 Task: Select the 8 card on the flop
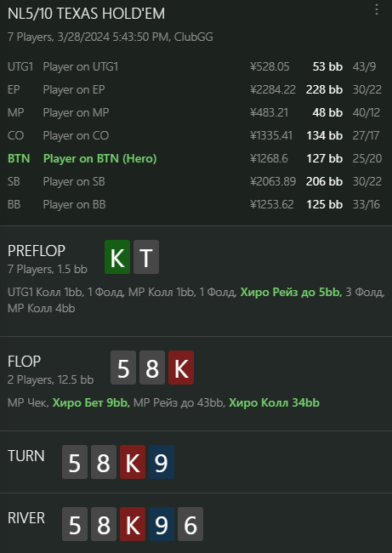152,368
